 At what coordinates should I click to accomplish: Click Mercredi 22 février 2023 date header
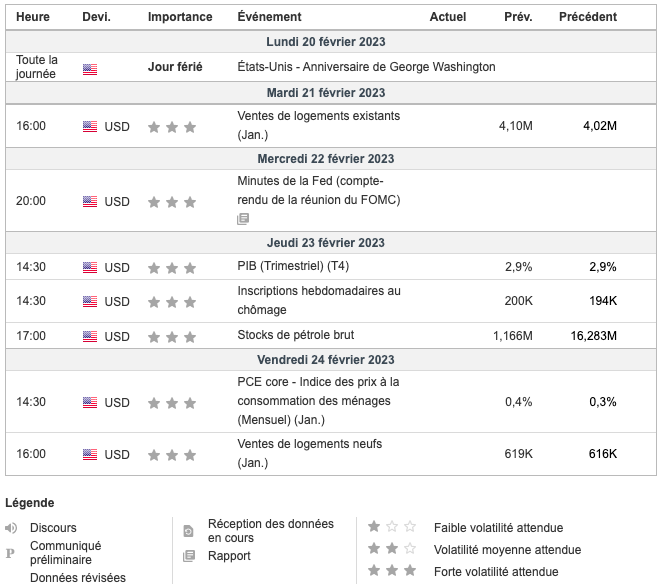click(326, 159)
